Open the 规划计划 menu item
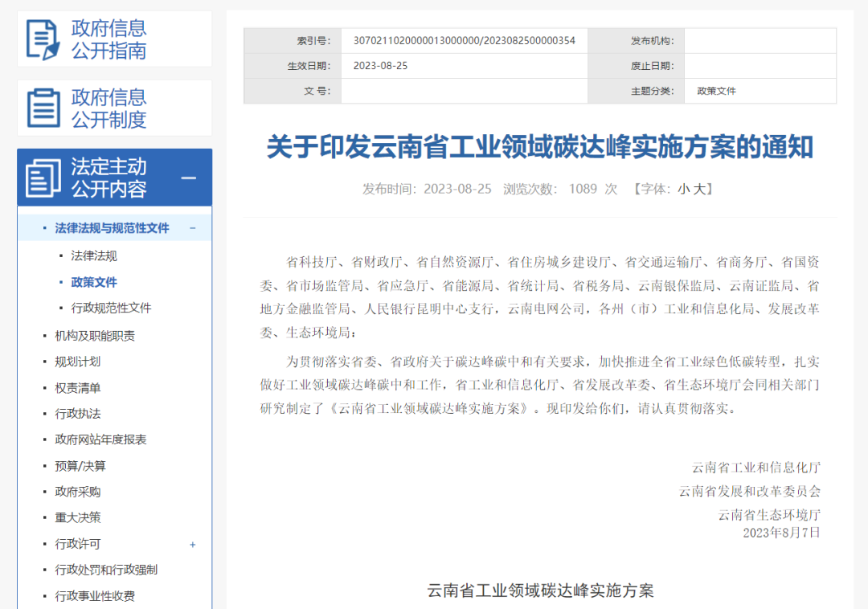 click(x=78, y=362)
